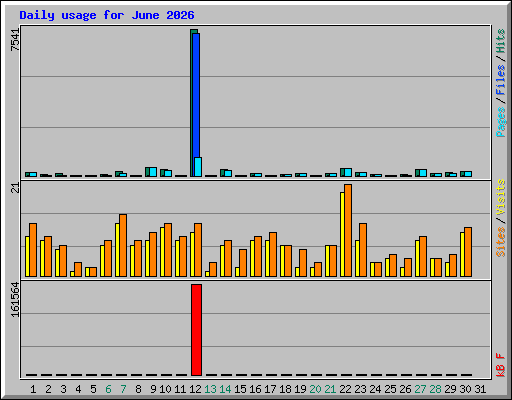The height and width of the screenshot is (400, 512).
Task: Click the cyan Pages bar for day 9
Action: tap(153, 172)
